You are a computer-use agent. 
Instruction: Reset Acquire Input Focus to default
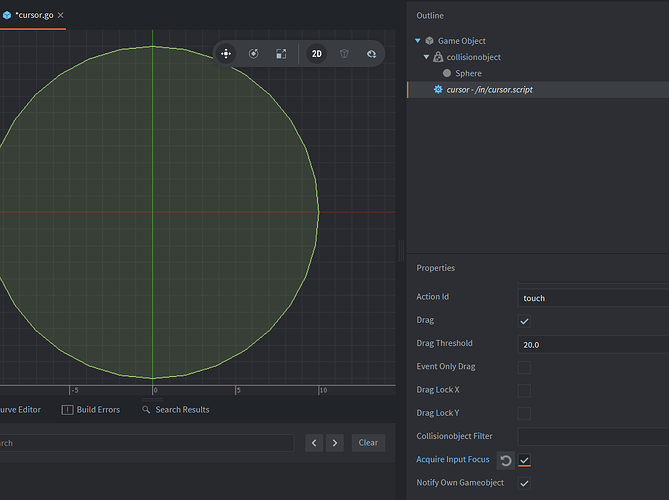click(x=506, y=460)
